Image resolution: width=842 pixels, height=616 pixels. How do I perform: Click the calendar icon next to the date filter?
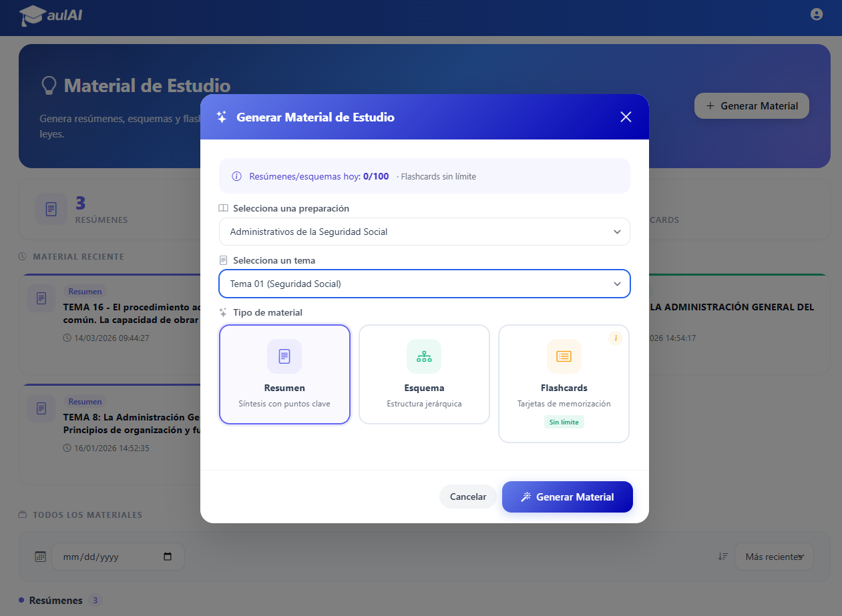pos(39,556)
